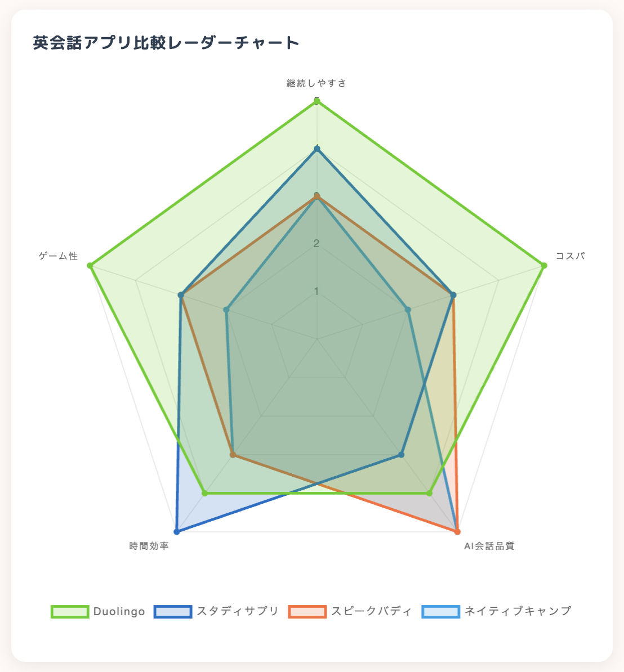The image size is (624, 672).
Task: Click the dark blue スタディサプリ legend swatch
Action: pos(173,611)
